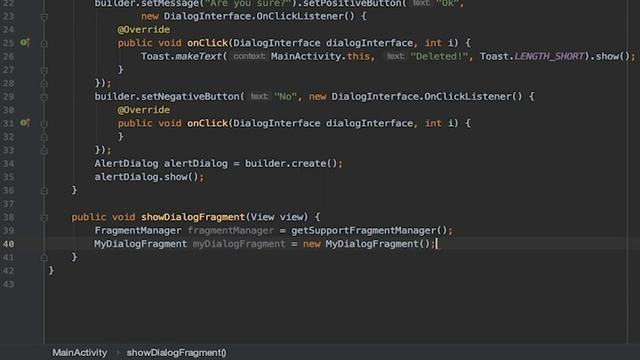
Task: Open the showDialogFragment() breadcrumb
Action: click(176, 353)
